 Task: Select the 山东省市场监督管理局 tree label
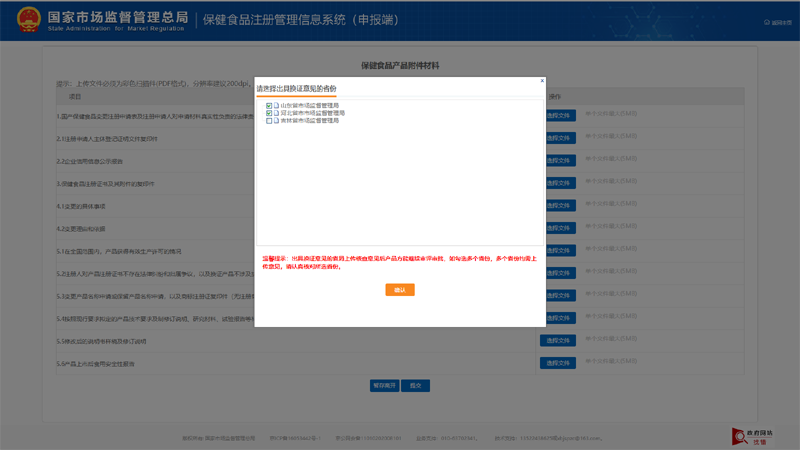tap(309, 106)
